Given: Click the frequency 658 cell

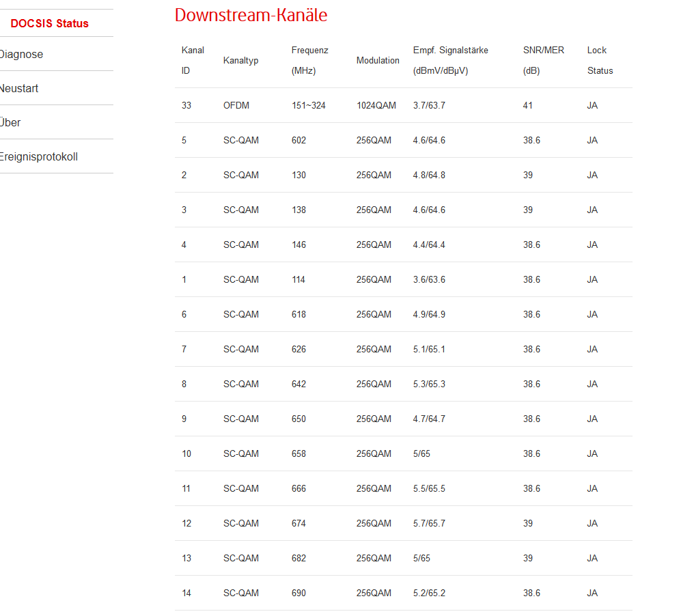Looking at the screenshot, I should [298, 453].
